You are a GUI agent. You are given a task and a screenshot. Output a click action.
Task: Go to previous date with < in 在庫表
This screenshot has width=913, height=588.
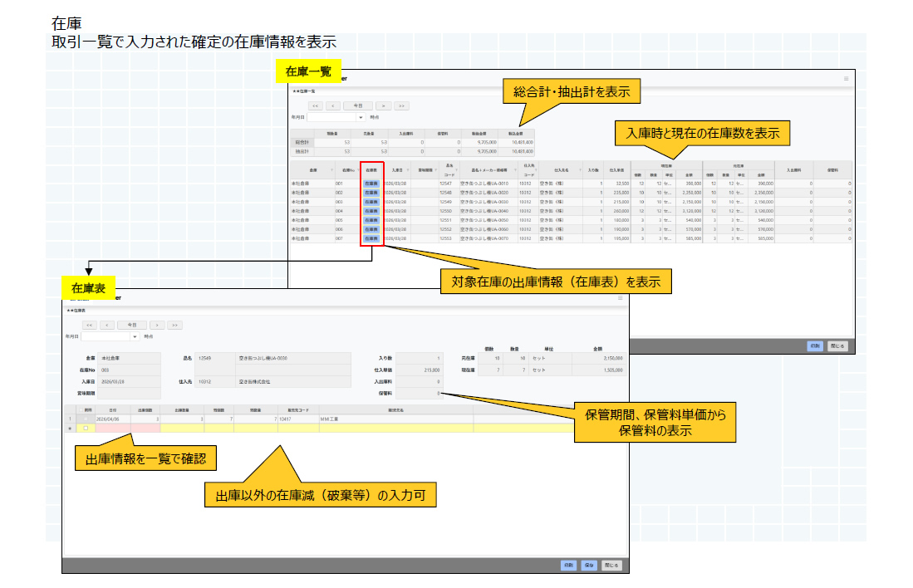[x=107, y=325]
